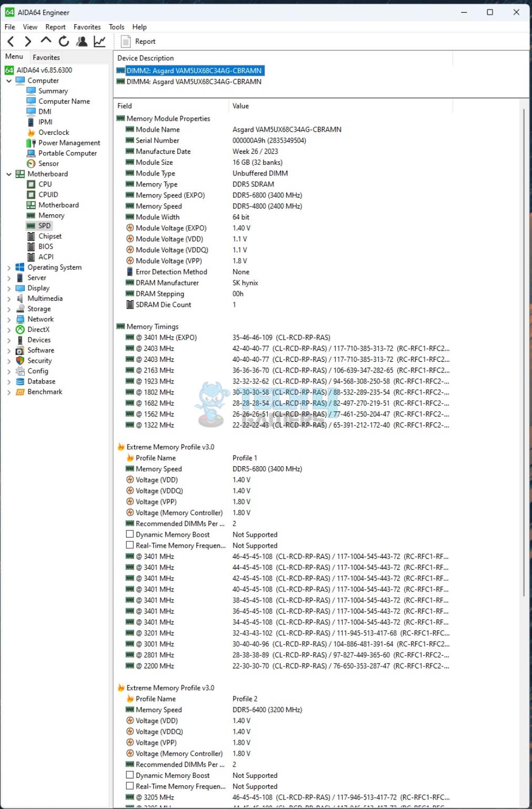Open the File menu

click(10, 27)
